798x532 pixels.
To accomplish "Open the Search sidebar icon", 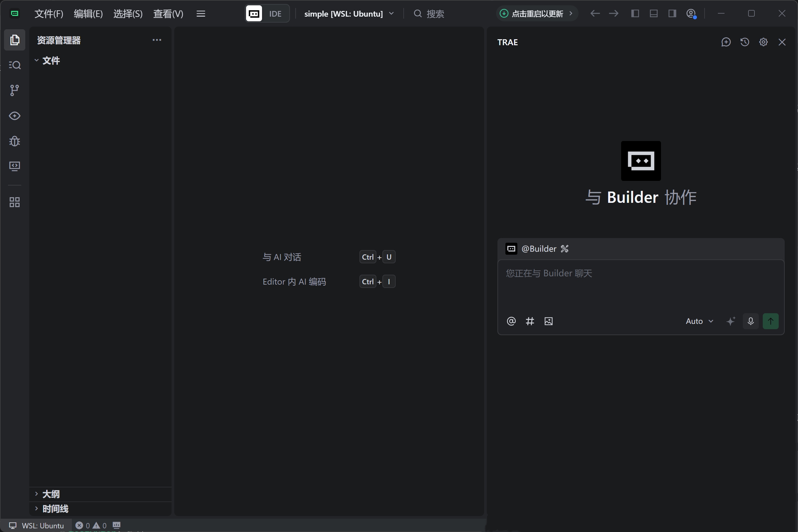I will click(x=15, y=65).
